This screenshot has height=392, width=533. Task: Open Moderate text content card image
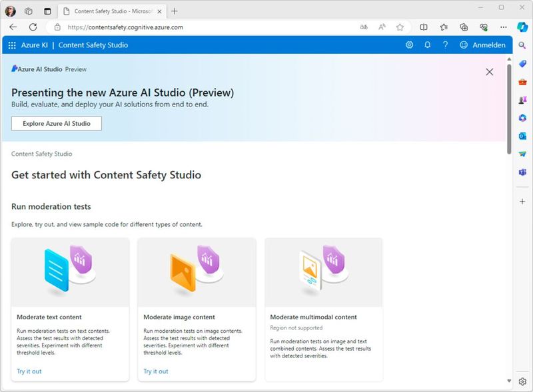(x=70, y=272)
